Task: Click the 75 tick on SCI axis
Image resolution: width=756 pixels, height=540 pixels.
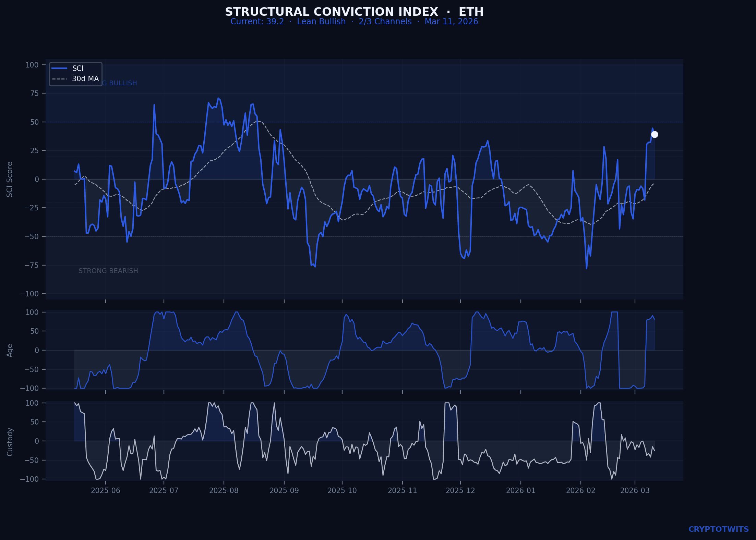Action: 35,93
